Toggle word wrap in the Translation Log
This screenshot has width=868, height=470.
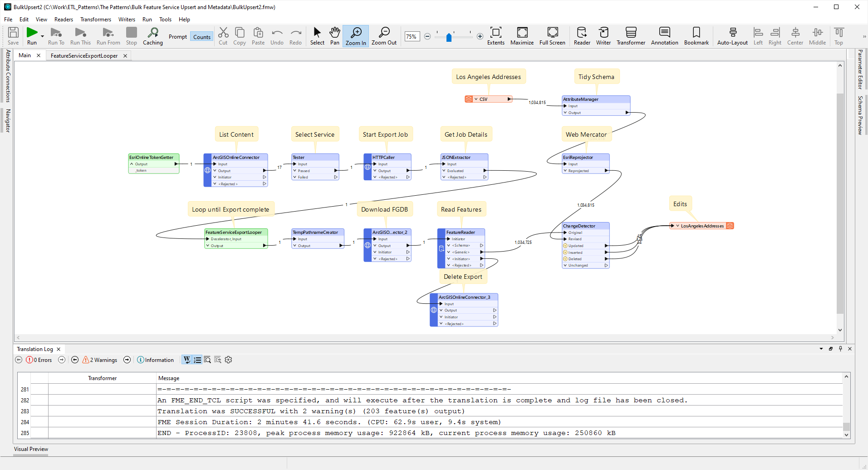[x=187, y=359]
